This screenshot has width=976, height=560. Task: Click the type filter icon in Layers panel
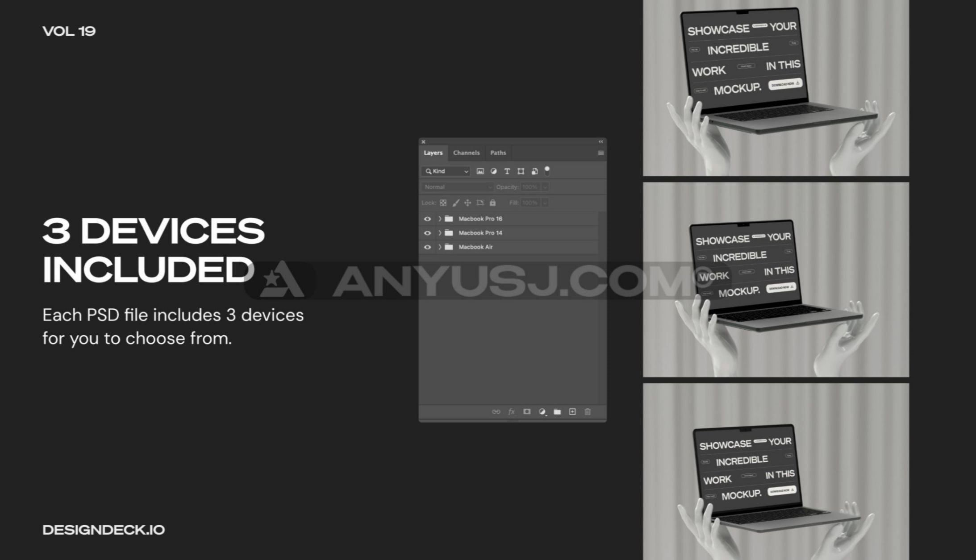point(508,171)
